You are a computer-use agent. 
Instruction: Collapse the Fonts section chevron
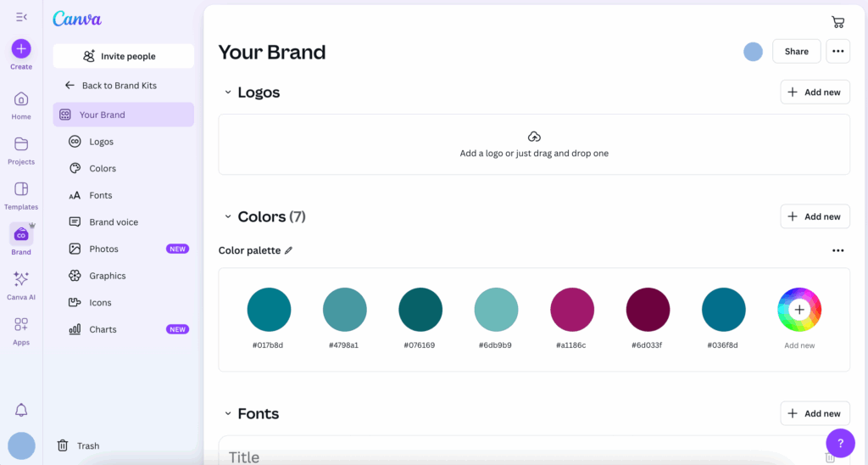pos(227,413)
